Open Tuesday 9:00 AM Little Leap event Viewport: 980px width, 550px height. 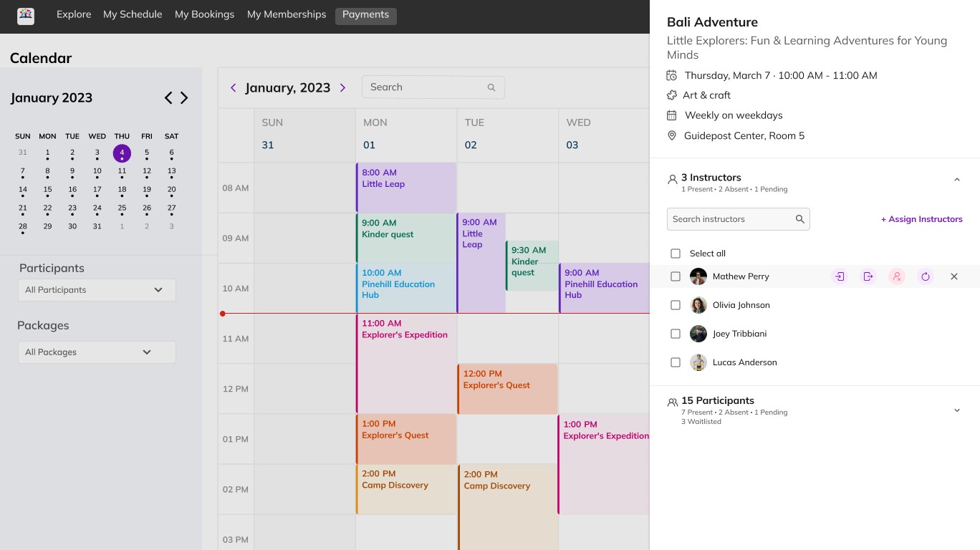(481, 263)
